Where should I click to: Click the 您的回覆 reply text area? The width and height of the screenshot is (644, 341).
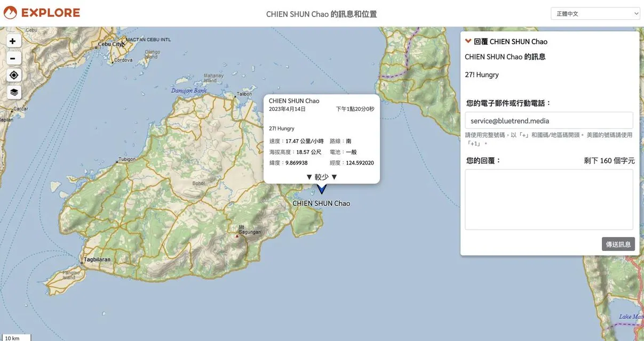[549, 200]
